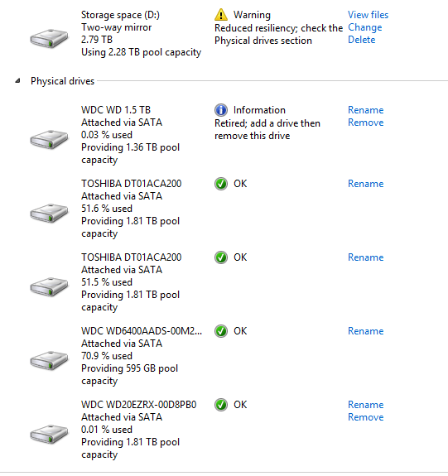Remove the WDC WD20EZRX-00D8PB0 drive
Viewport: 448px width, 476px height.
point(366,417)
